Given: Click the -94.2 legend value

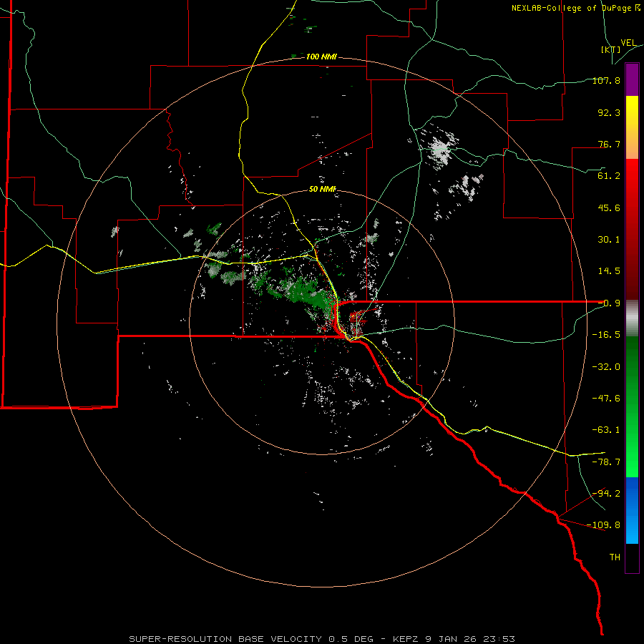Looking at the screenshot, I should click(x=606, y=494).
